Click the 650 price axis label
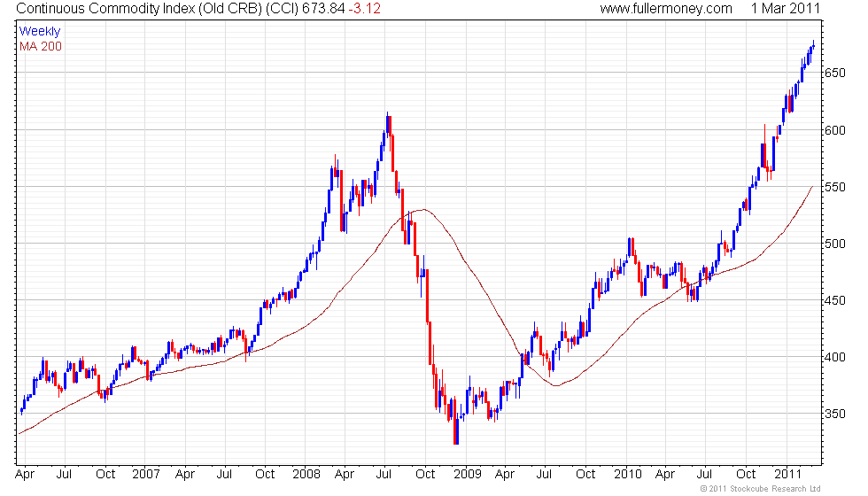Viewport: 868px width, 496px height. [835, 73]
